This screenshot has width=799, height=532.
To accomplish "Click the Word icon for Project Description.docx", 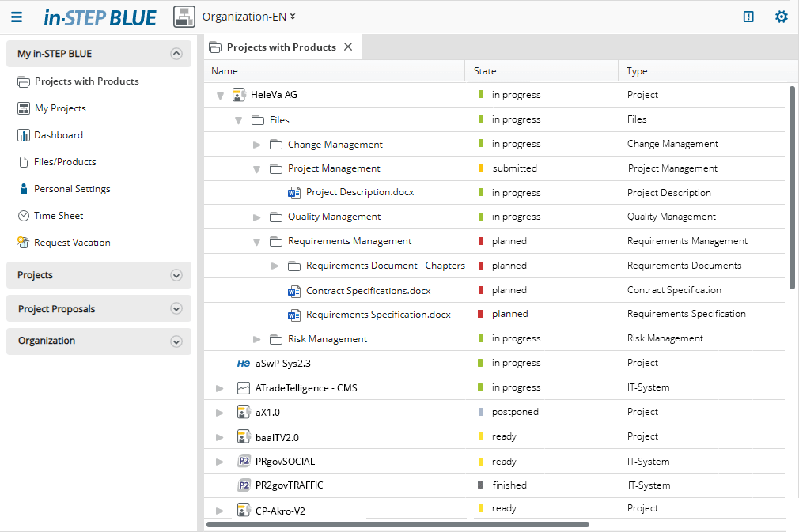I will click(x=294, y=192).
